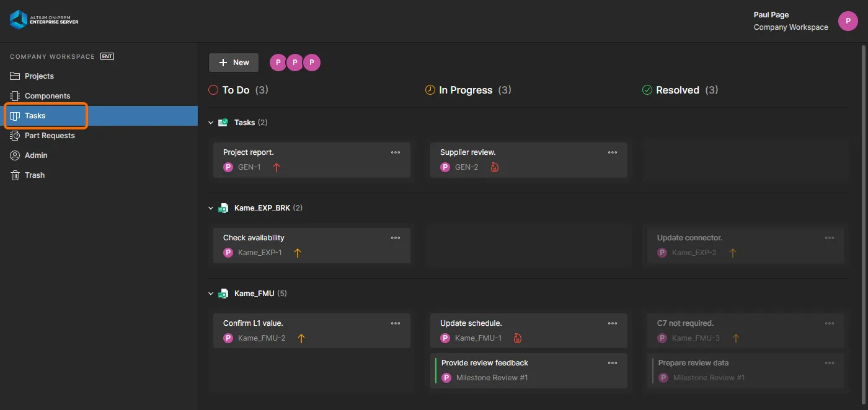Click the fire priority icon on Update schedule
The image size is (868, 410).
518,338
